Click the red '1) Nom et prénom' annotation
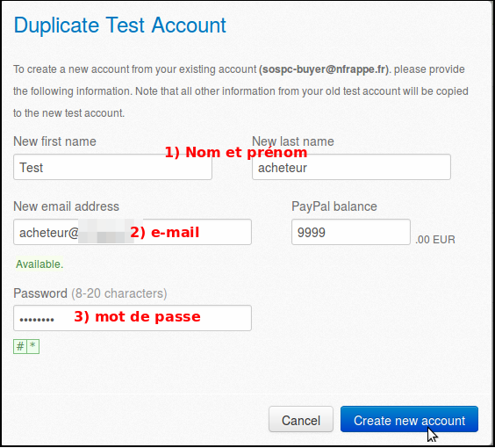This screenshot has height=448, width=495. pyautogui.click(x=236, y=152)
